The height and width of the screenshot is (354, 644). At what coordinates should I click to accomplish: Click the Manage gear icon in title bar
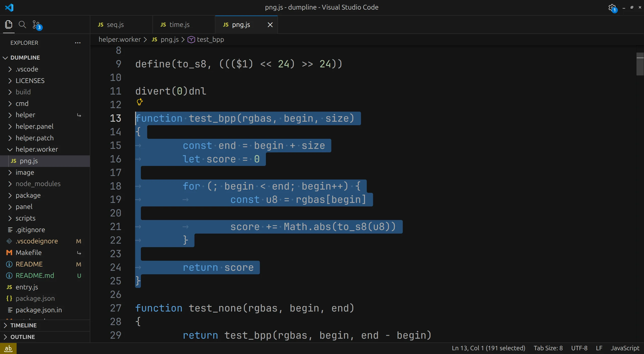pos(612,8)
